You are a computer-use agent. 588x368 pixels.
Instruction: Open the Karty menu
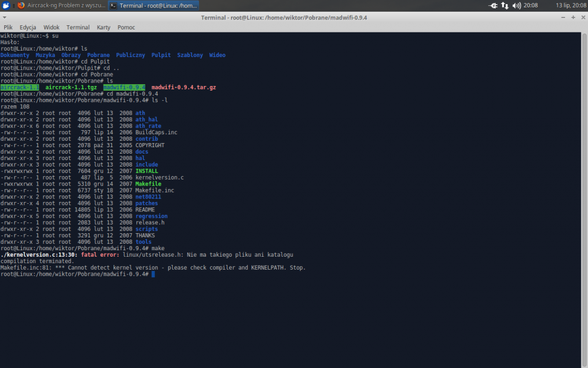point(103,28)
